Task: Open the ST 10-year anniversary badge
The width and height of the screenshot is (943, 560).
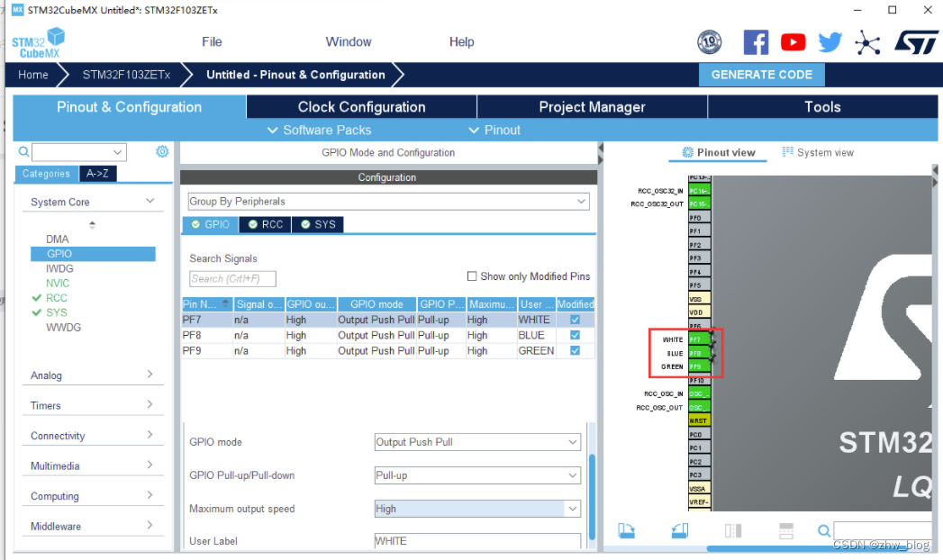Action: (709, 42)
